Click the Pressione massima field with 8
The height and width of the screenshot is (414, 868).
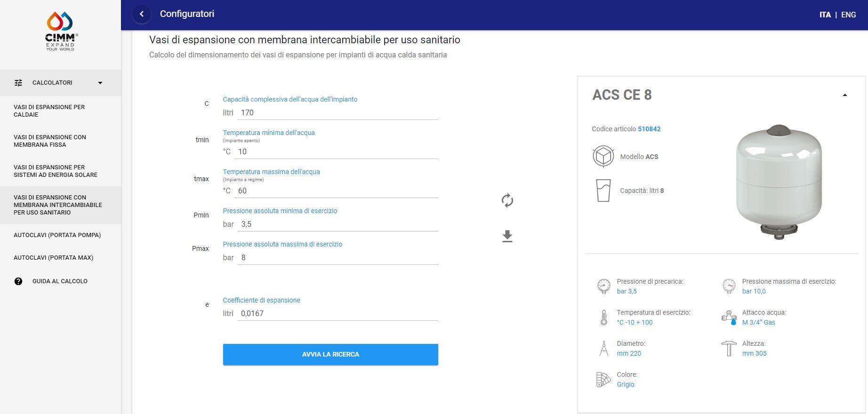point(338,258)
